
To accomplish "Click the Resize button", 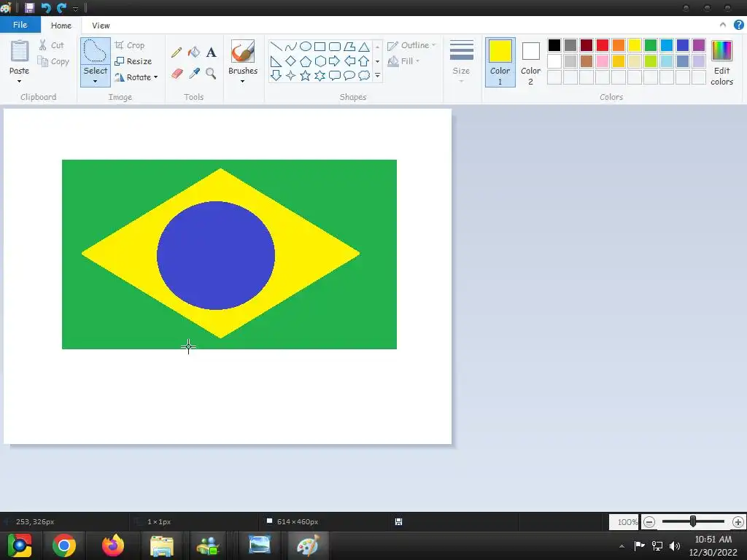I will tap(133, 61).
